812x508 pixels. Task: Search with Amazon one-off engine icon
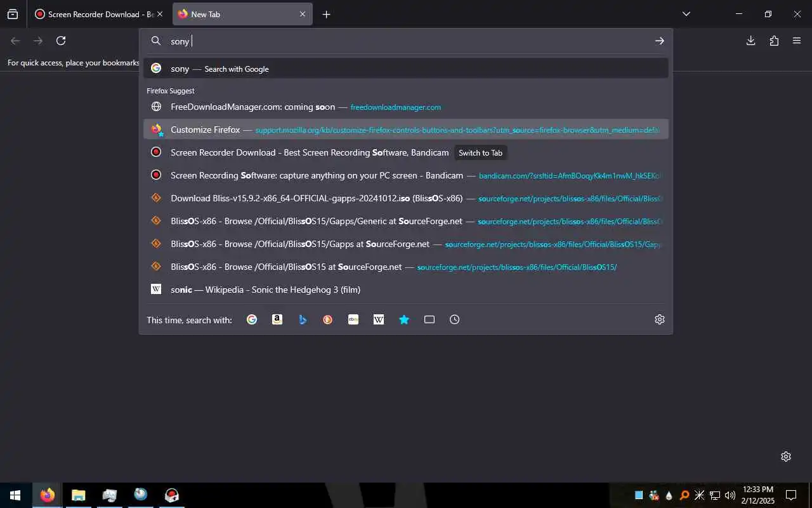[277, 319]
